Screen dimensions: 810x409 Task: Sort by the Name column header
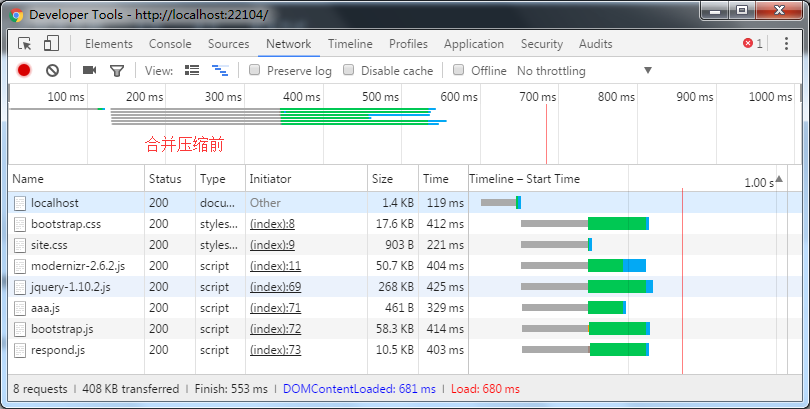tap(76, 179)
